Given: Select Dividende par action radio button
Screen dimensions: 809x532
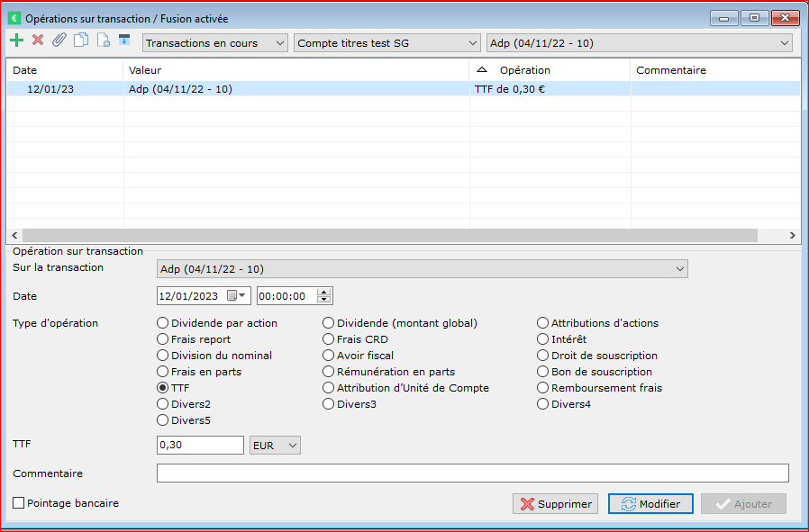Looking at the screenshot, I should click(162, 322).
